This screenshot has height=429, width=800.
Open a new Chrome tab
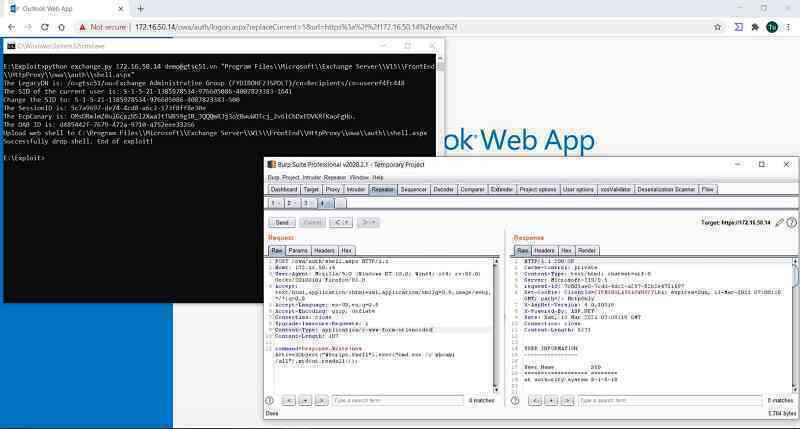(x=140, y=9)
